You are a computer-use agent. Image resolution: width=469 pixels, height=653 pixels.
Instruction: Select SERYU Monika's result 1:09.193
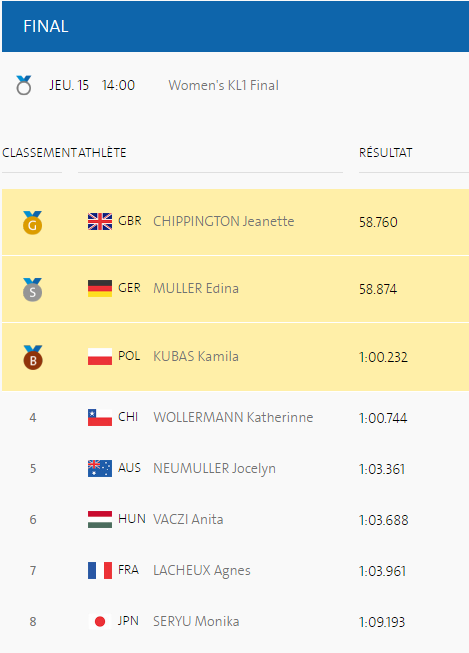pyautogui.click(x=382, y=622)
